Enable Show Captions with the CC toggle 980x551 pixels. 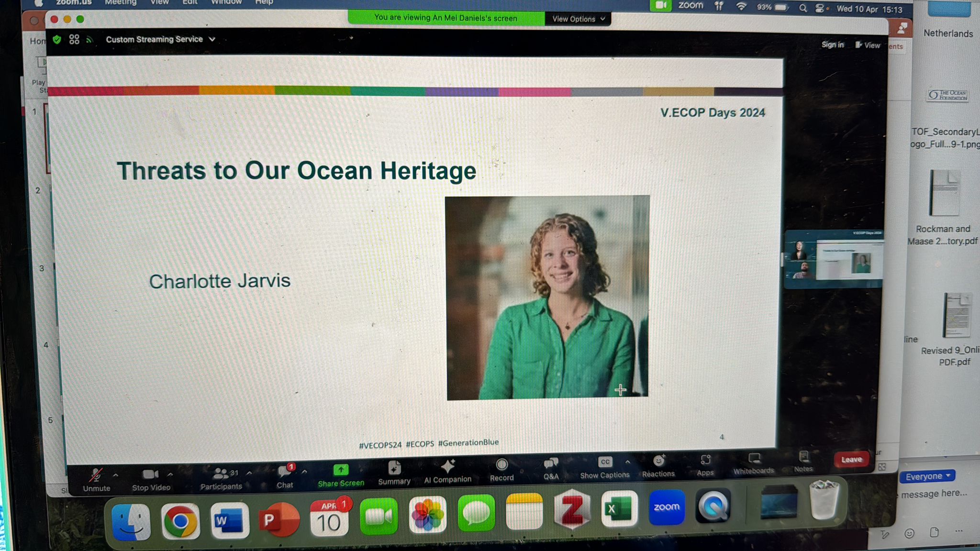point(605,461)
